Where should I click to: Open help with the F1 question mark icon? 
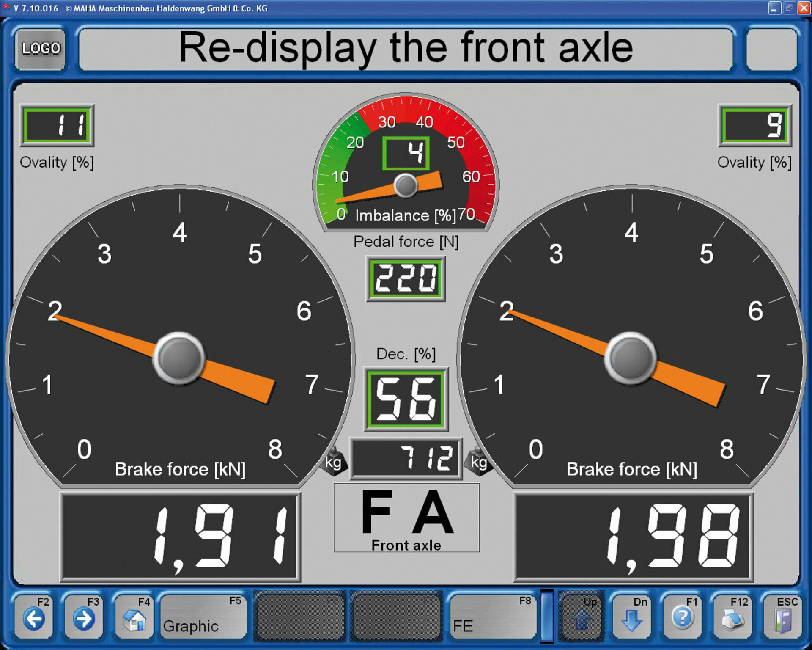click(682, 617)
